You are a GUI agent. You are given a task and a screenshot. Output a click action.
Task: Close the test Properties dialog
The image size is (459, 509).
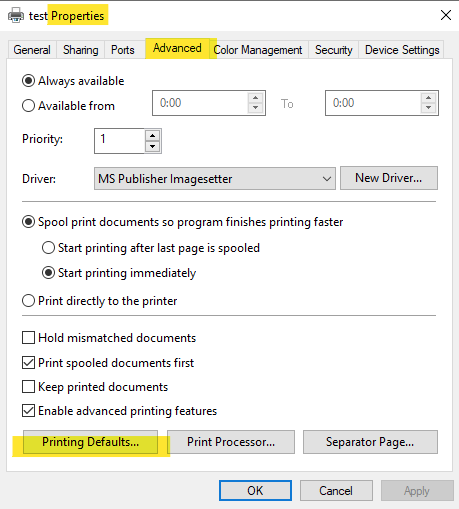point(446,15)
